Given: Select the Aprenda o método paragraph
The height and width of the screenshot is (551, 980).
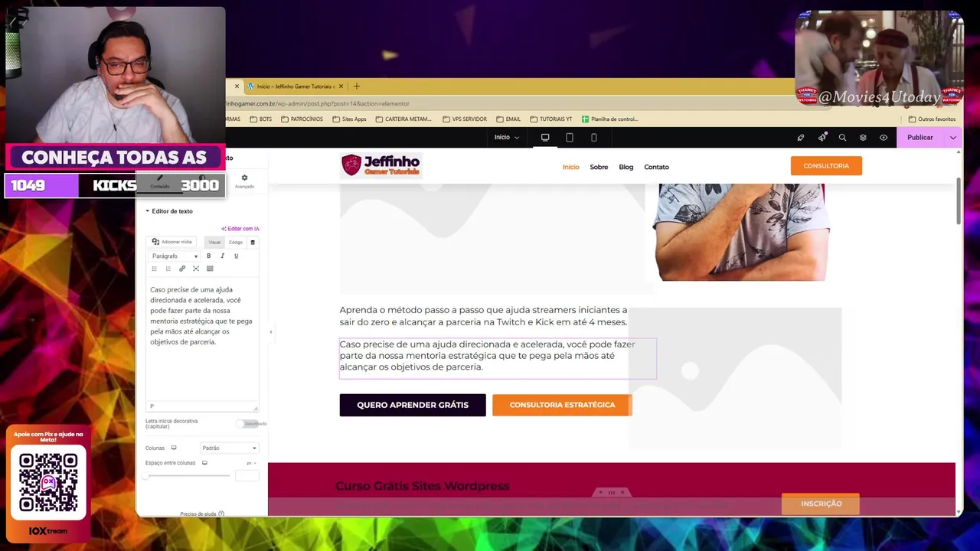Looking at the screenshot, I should 484,316.
